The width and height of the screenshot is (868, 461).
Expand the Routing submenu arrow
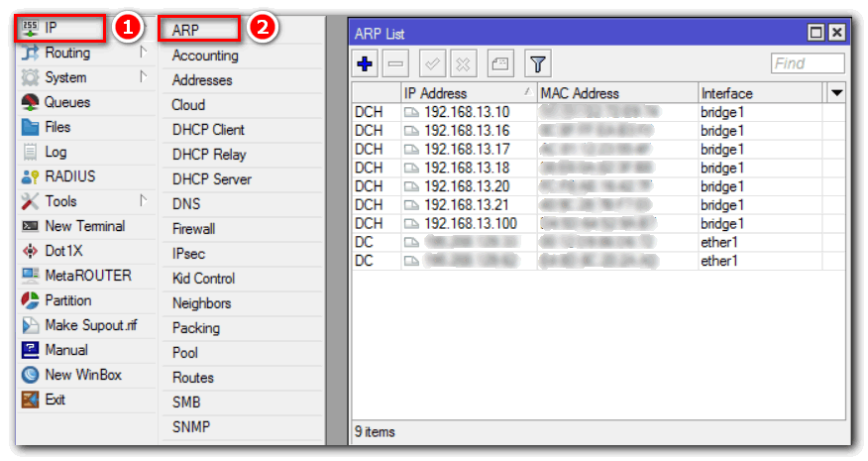[x=144, y=53]
